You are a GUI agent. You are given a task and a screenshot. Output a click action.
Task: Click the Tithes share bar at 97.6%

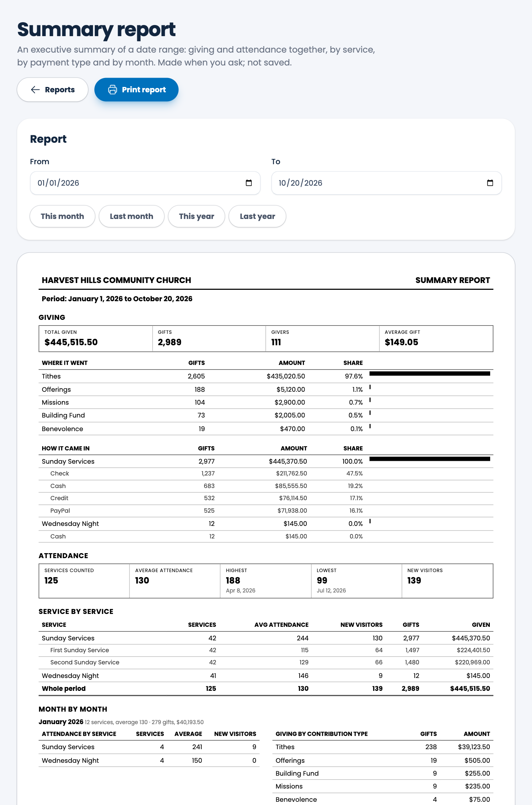click(430, 374)
